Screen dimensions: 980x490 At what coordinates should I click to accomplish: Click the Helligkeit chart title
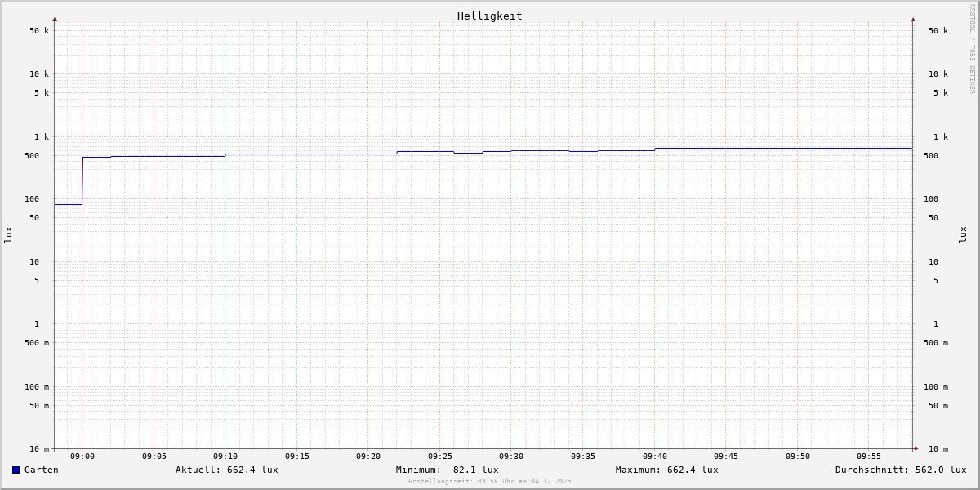point(489,16)
